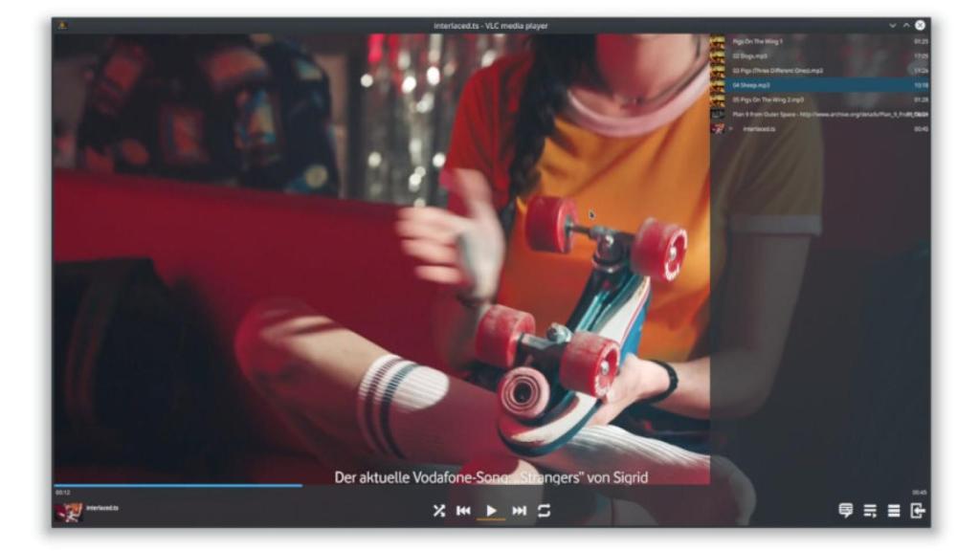The height and width of the screenshot is (551, 980).
Task: Click the now-playing artwork thumbnail
Action: tap(69, 511)
